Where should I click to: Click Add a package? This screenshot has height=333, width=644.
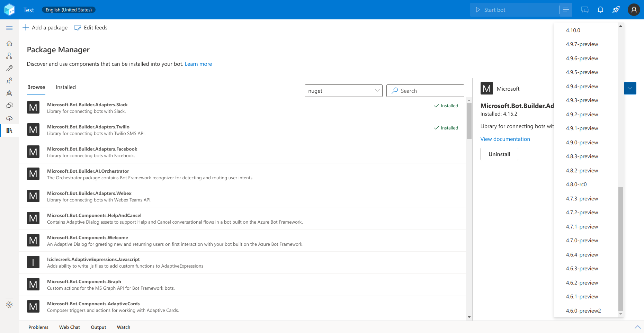tap(45, 28)
